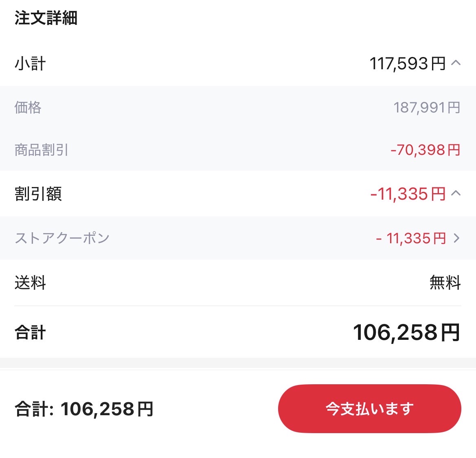The height and width of the screenshot is (458, 476).
Task: Click the grand total 106,258円 amount
Action: 406,333
